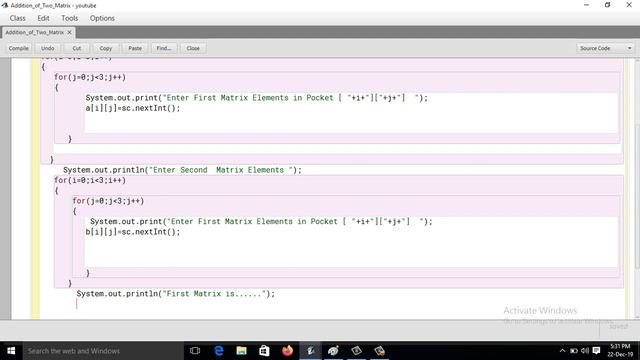Click the Paste button

(135, 48)
